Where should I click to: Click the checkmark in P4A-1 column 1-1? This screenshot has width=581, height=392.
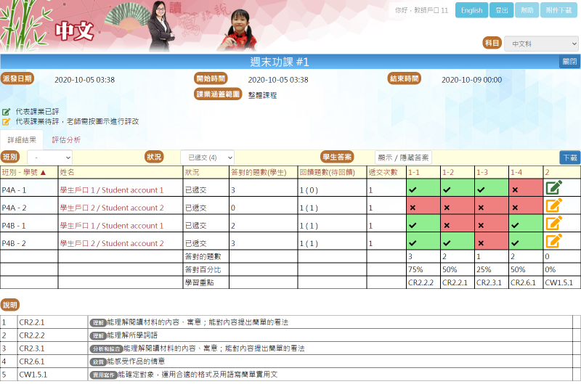coord(413,189)
